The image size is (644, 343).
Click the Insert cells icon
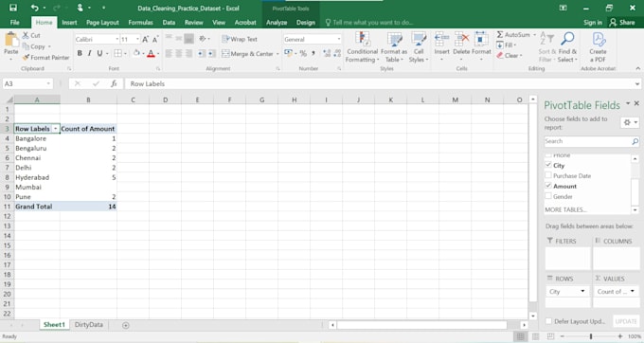tap(441, 40)
